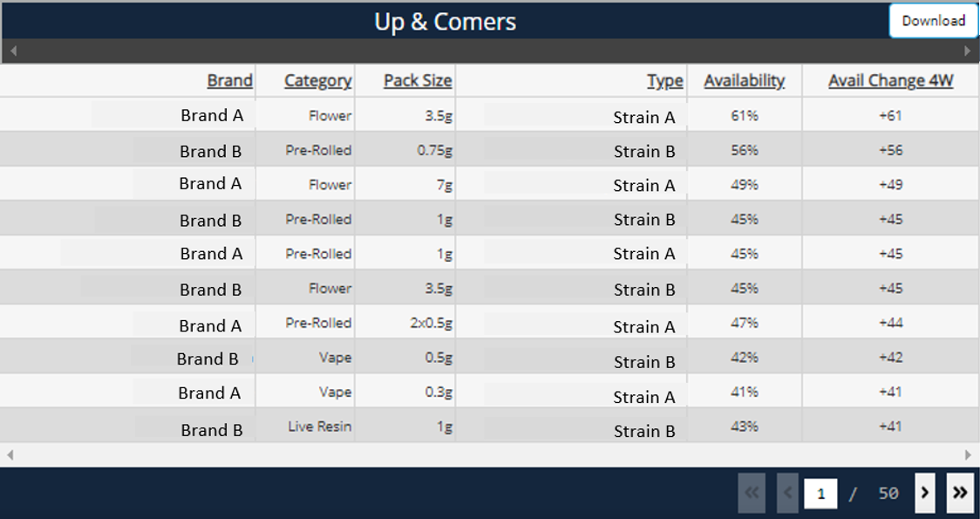The height and width of the screenshot is (519, 980).
Task: Click the page number input field
Action: (x=820, y=494)
